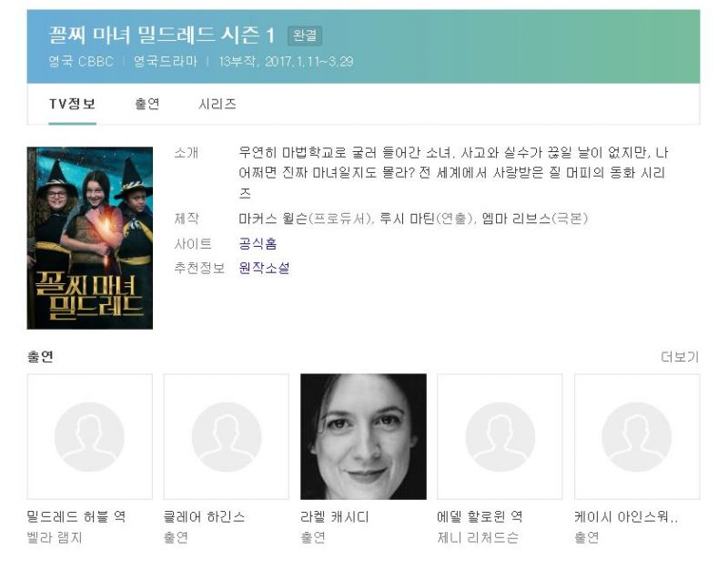This screenshot has height=571, width=728.
Task: Click 클레어 하긴스 placeholder avatar
Action: [227, 436]
